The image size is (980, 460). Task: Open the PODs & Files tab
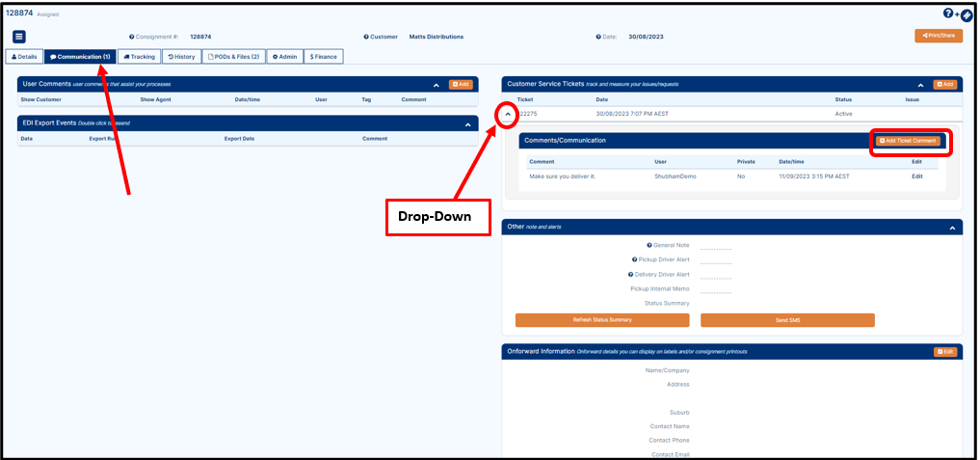pos(233,57)
